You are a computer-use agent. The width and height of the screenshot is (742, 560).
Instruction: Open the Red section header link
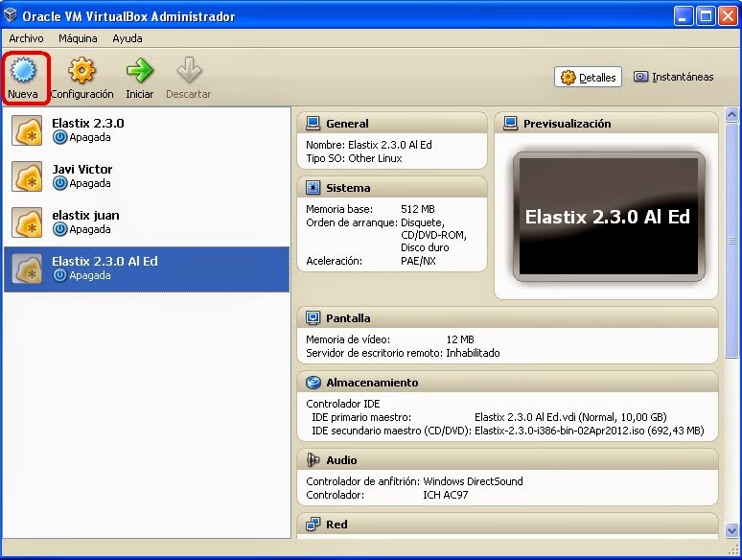point(336,525)
